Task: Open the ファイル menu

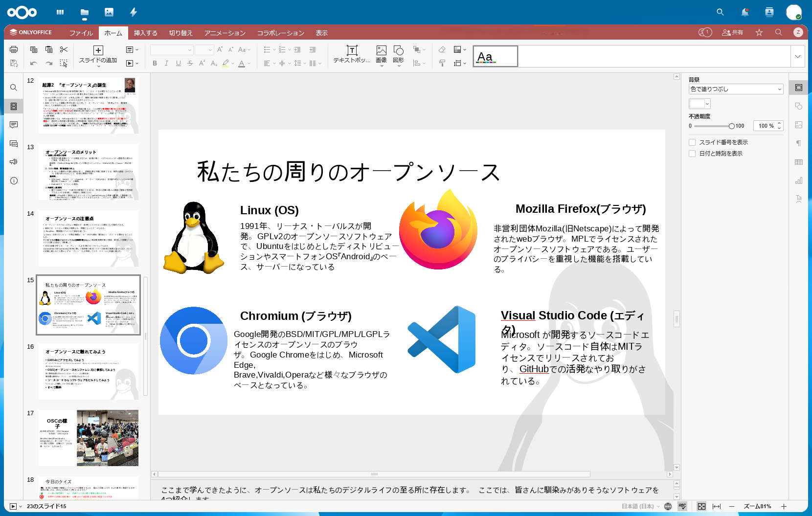Action: coord(81,33)
